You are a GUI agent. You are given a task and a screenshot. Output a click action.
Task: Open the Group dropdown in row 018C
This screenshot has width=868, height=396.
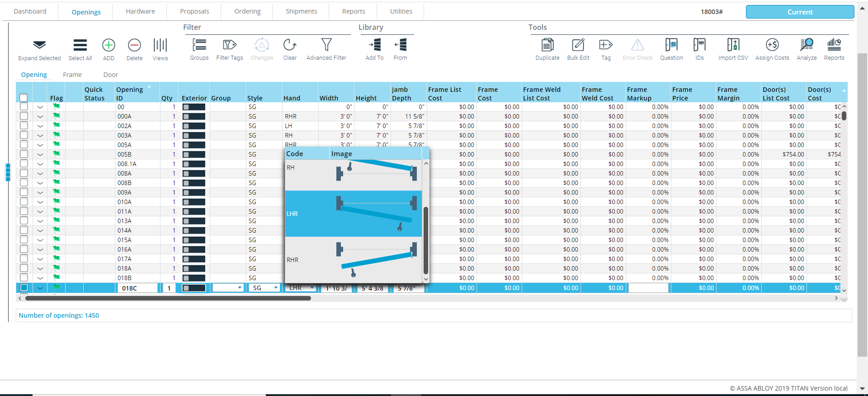239,288
